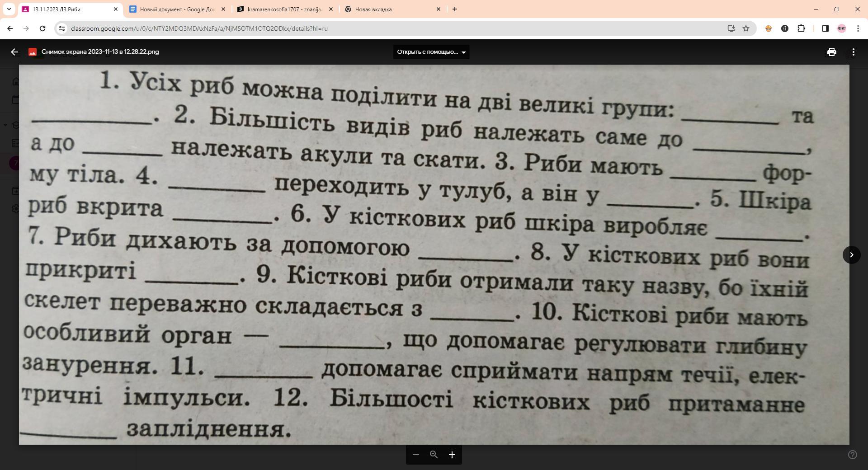Screen dimensions: 868x470
Task: Open Extensions puzzle icon
Action: click(x=801, y=28)
